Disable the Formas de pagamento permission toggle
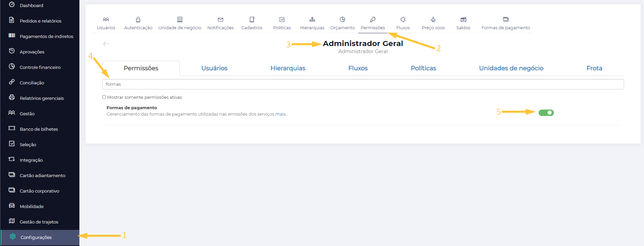 (x=546, y=113)
